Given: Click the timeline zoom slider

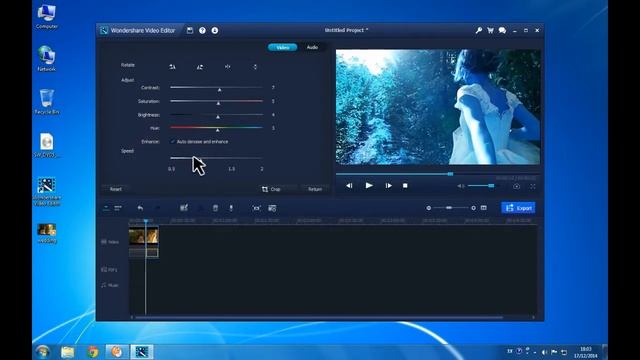Looking at the screenshot, I should [451, 208].
